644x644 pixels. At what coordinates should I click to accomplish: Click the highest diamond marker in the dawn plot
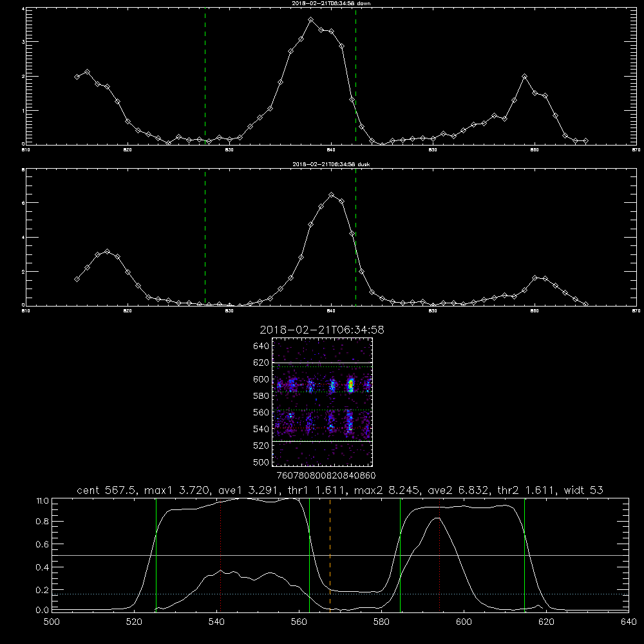[311, 20]
